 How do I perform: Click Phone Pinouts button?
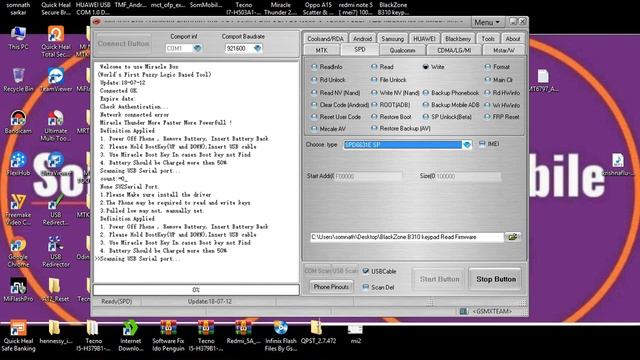(331, 287)
